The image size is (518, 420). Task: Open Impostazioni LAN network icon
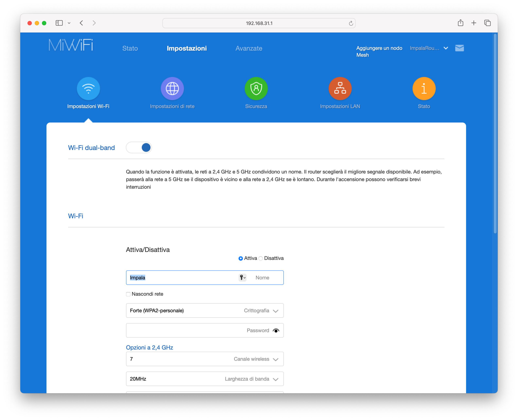pos(340,89)
